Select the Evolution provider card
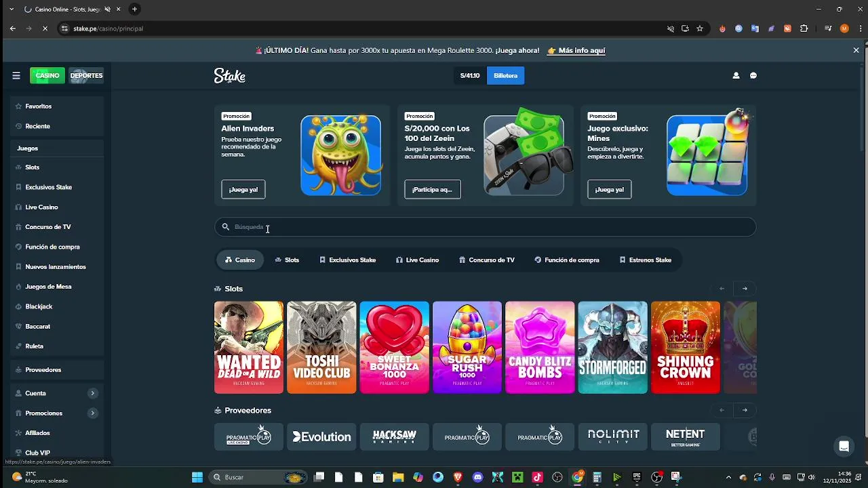Screen dimensions: 868x488 (x=321, y=436)
